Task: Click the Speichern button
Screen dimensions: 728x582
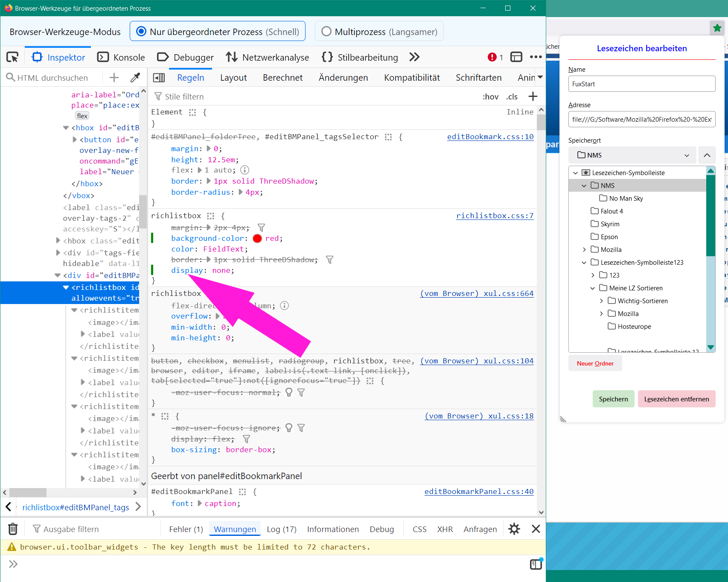Action: (613, 399)
